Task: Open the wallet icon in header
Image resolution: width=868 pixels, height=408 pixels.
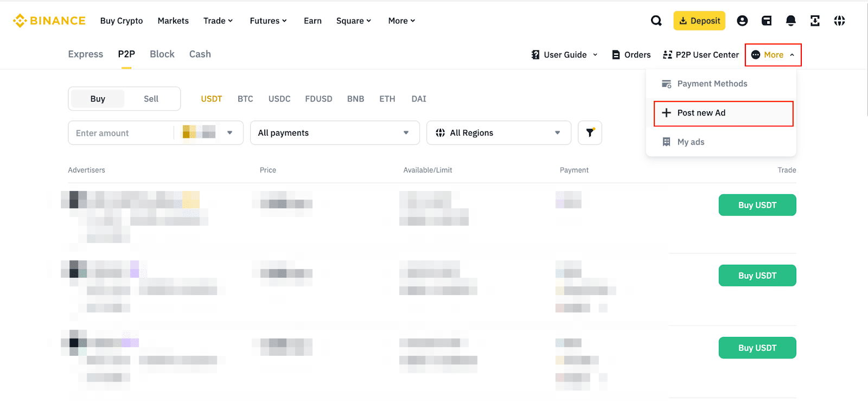Action: [x=767, y=21]
